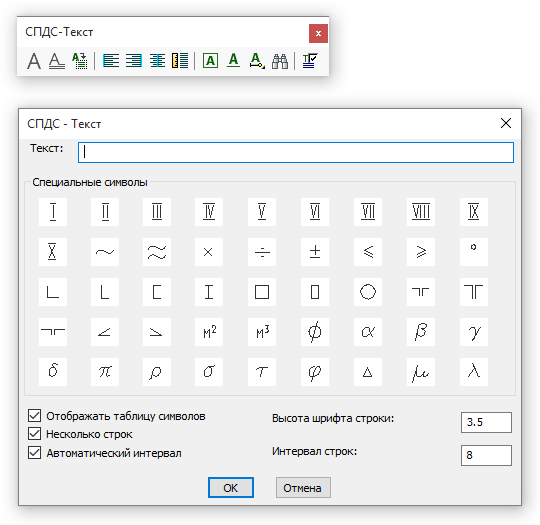Insert the gamma symbol
This screenshot has height=525, width=540.
pos(474,332)
